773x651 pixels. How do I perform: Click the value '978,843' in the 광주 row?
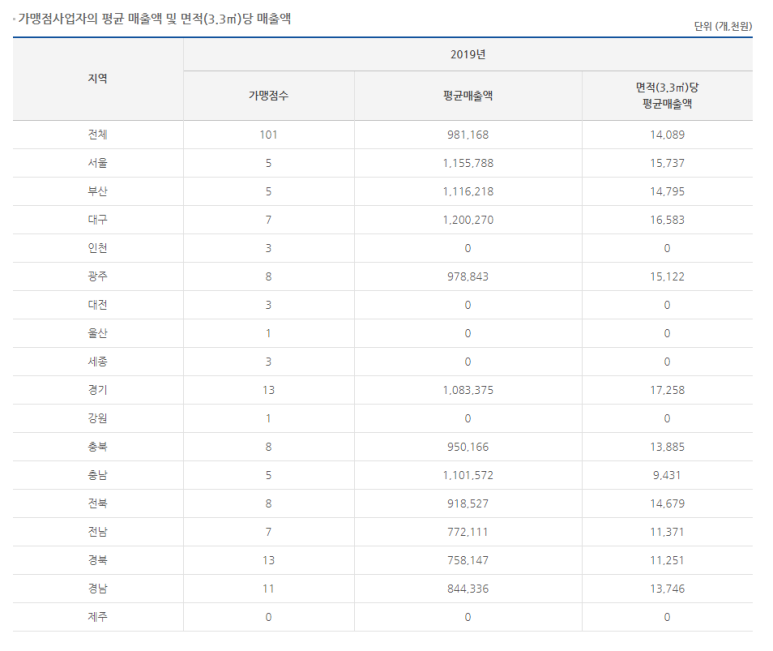(x=467, y=276)
